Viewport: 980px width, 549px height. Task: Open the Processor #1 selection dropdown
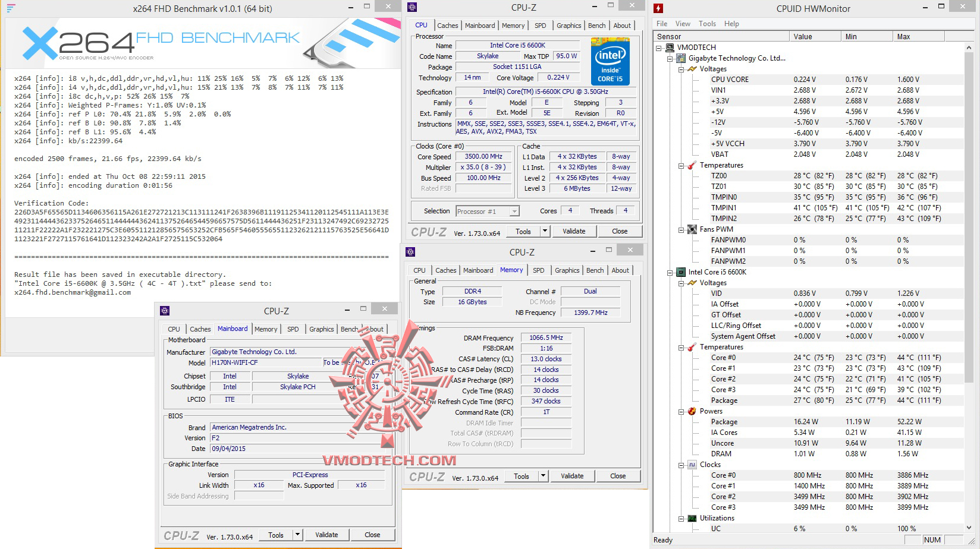pos(514,212)
